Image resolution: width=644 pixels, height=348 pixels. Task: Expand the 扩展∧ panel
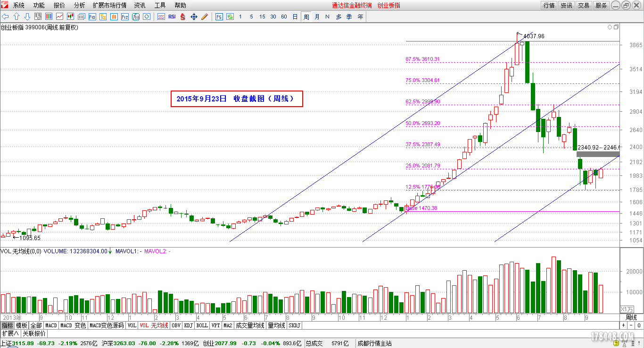click(x=10, y=333)
